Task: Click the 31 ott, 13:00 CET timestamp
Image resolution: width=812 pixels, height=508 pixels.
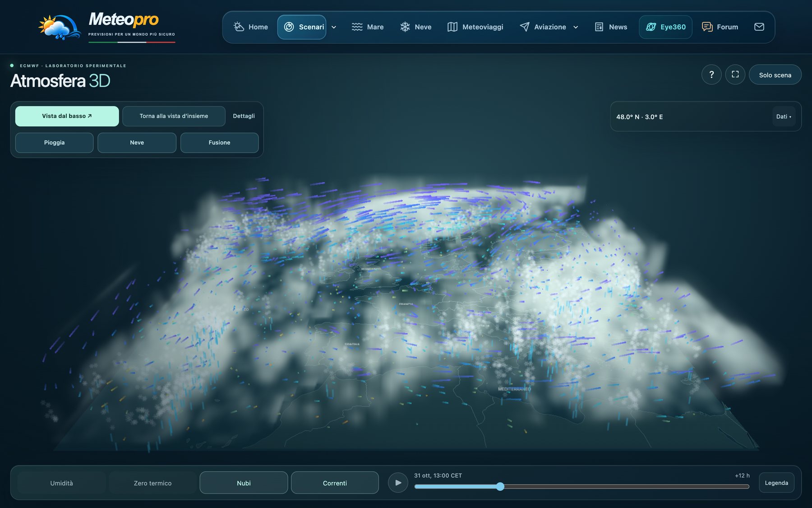Action: 438,475
